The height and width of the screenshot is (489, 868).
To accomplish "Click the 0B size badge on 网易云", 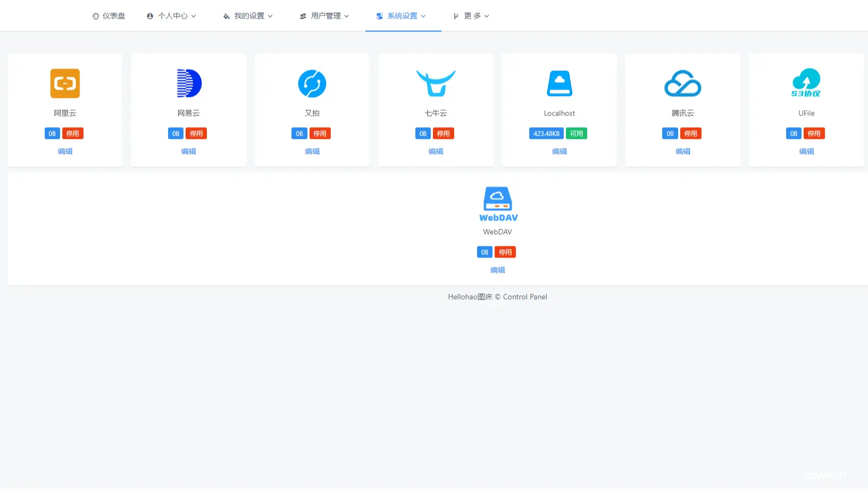I will coord(176,134).
